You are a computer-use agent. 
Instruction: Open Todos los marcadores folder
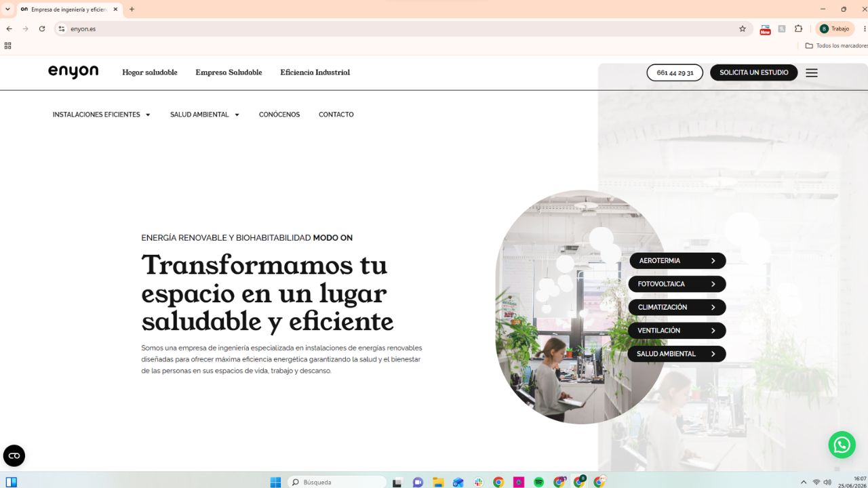point(836,45)
